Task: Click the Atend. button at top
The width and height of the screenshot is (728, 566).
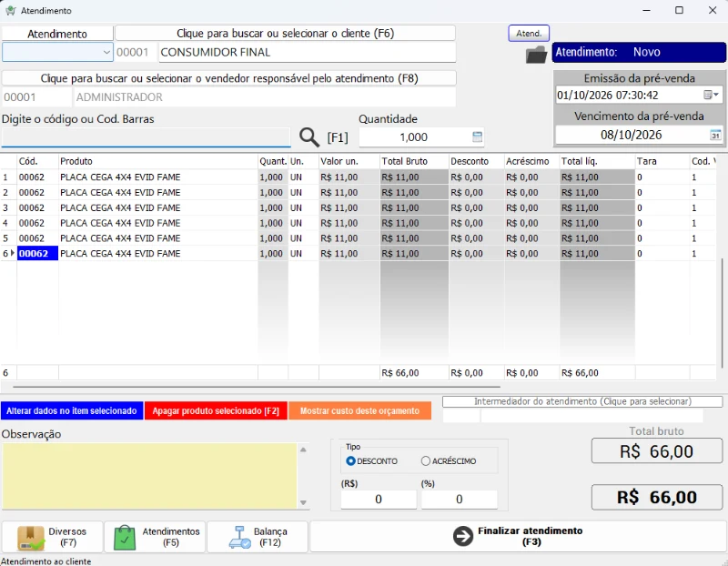Action: pos(529,34)
